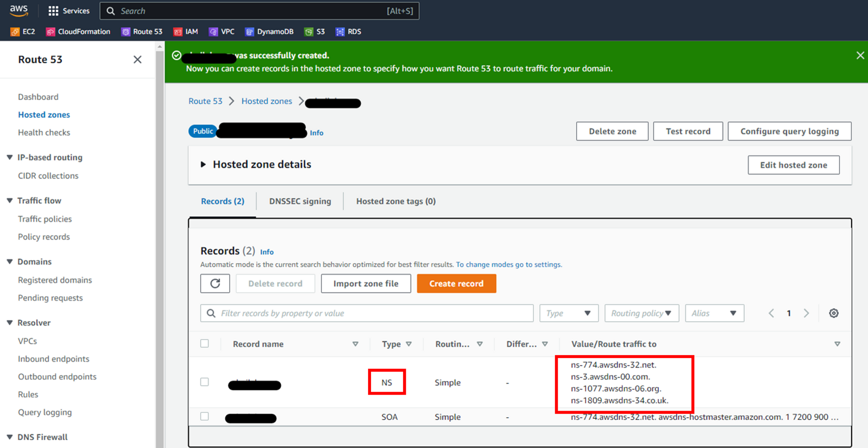
Task: Open the AWS home logo
Action: [x=19, y=10]
